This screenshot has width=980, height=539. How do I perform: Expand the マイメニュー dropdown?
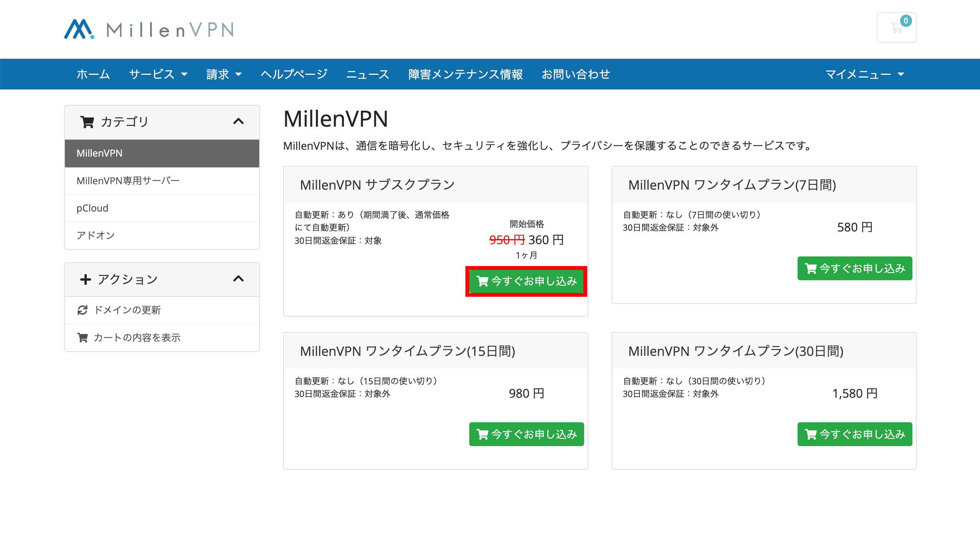pos(865,74)
